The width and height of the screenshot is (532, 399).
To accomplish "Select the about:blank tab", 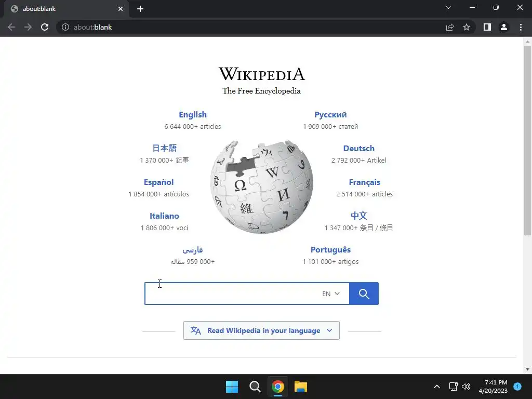I will [66, 9].
